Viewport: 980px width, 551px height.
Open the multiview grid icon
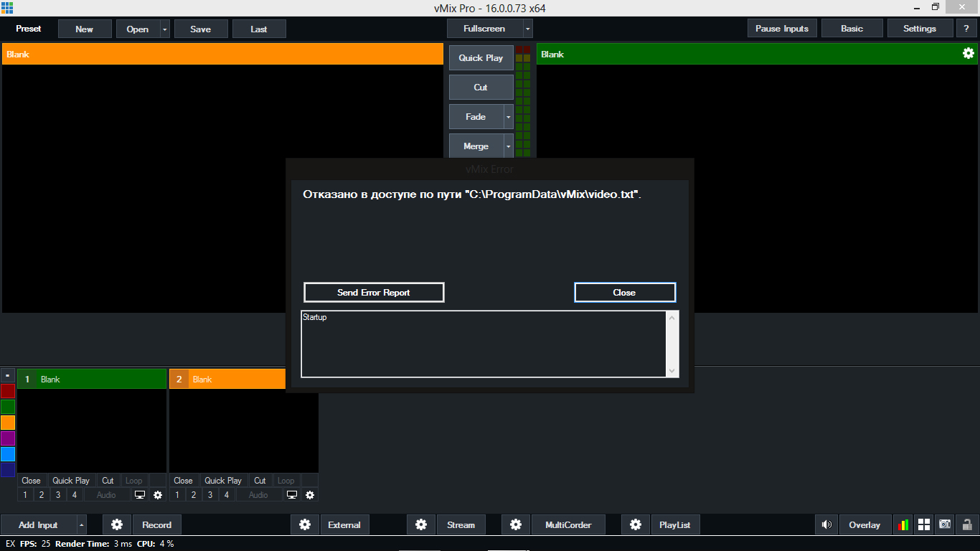tap(924, 524)
